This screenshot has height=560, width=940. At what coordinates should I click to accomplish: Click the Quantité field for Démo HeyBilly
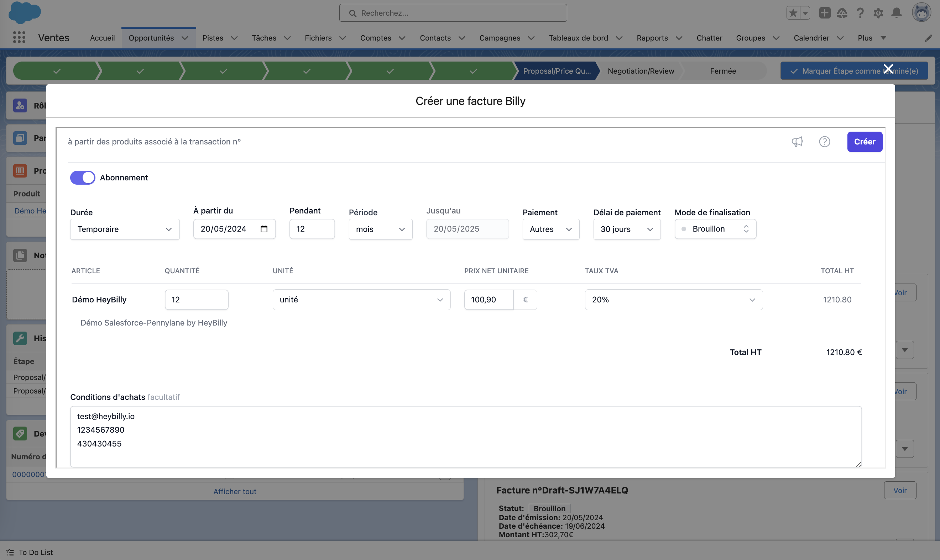tap(197, 300)
